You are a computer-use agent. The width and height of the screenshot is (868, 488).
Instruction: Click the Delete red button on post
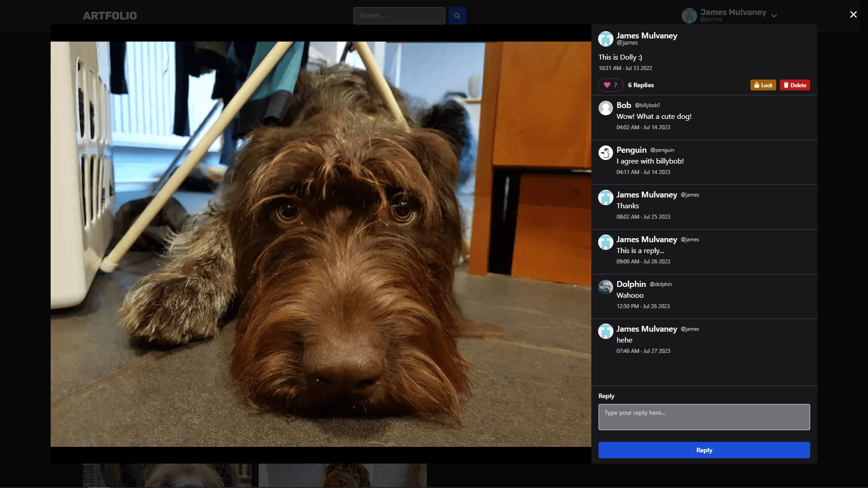point(795,84)
